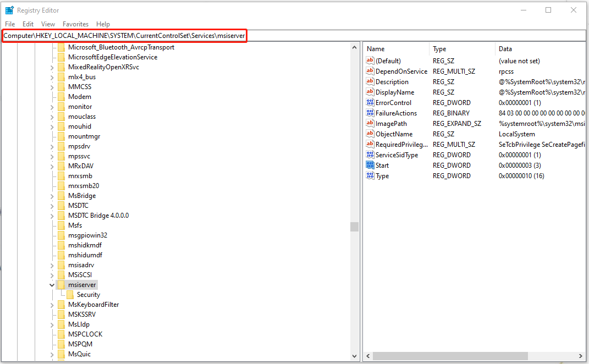Collapse the msiserver key
This screenshot has width=589, height=364.
tap(52, 285)
